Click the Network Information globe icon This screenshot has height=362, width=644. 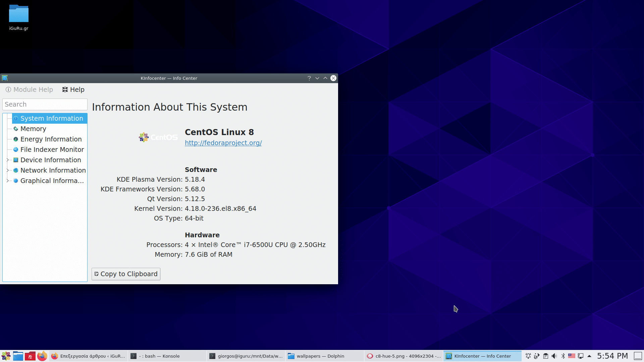(16, 170)
